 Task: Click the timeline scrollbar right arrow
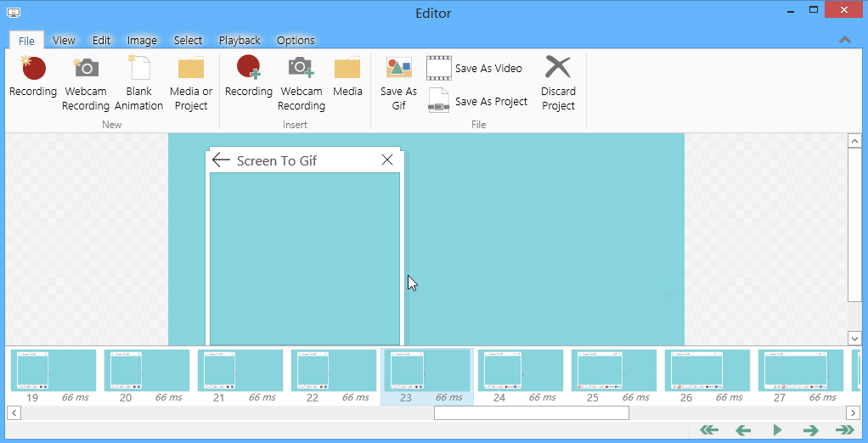[853, 412]
